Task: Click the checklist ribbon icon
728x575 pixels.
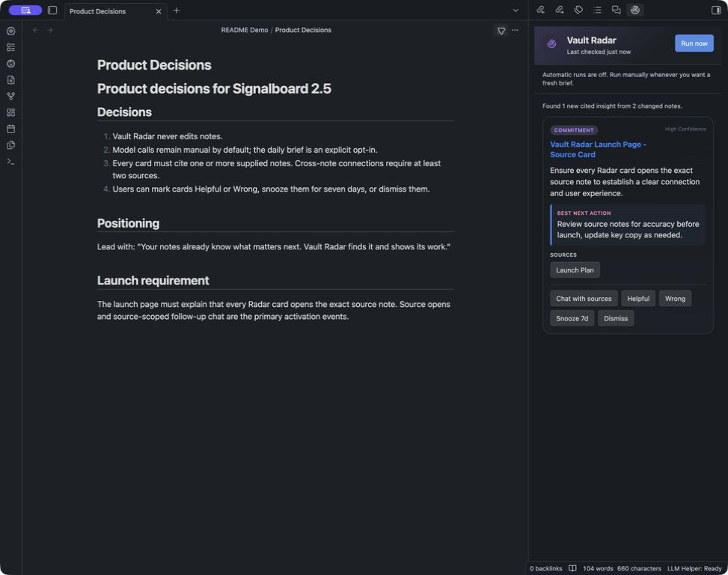Action: [x=11, y=47]
